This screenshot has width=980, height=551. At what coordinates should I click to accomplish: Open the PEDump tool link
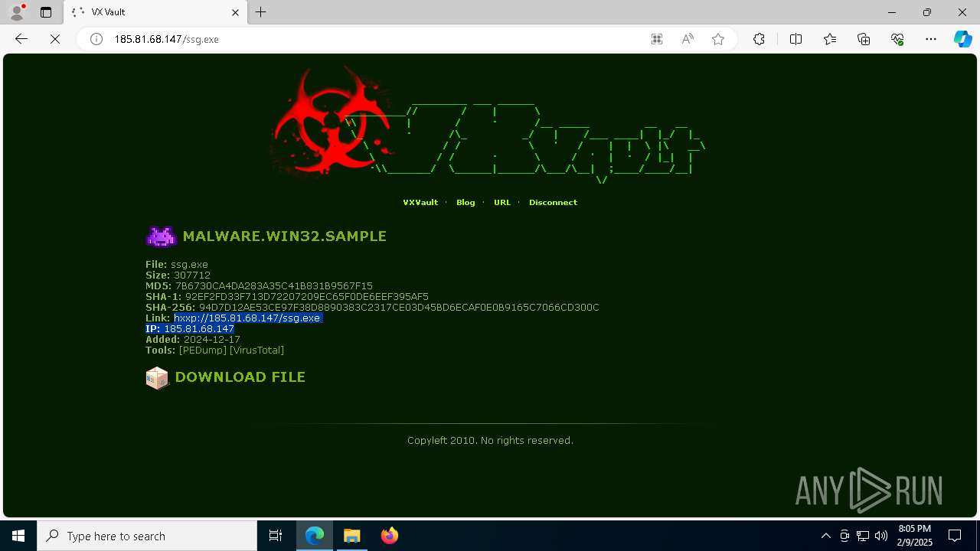tap(203, 350)
